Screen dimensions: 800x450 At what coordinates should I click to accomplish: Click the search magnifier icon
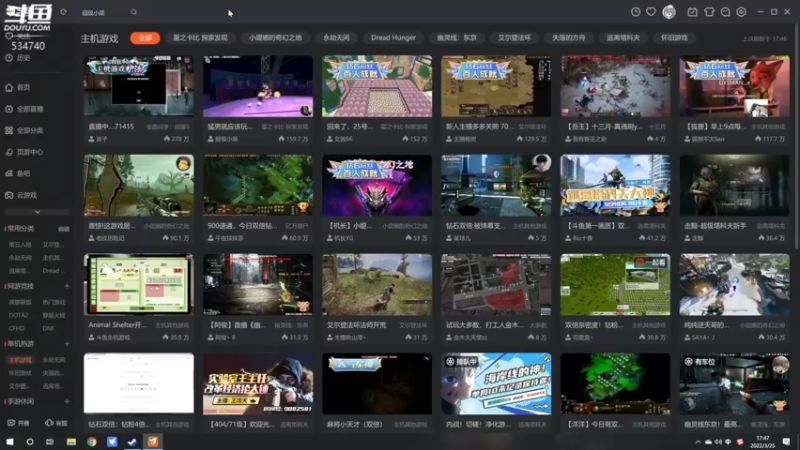click(x=134, y=12)
